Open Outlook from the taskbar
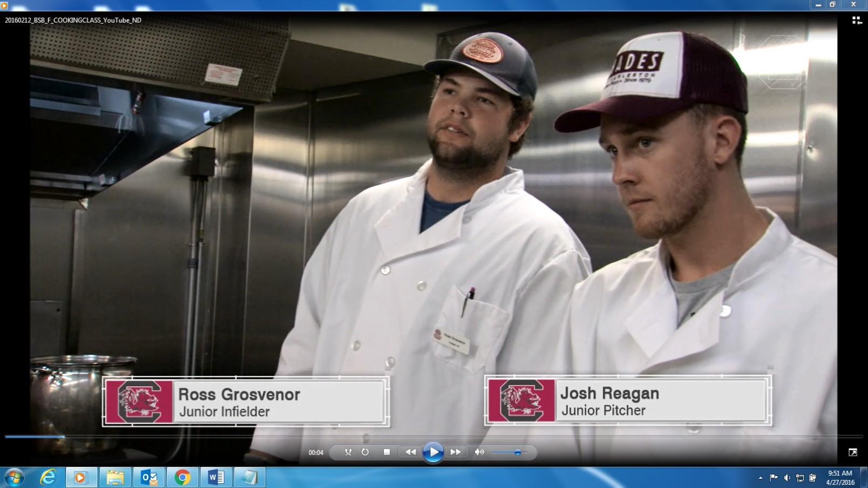Screen dimensions: 868x488 149,478
